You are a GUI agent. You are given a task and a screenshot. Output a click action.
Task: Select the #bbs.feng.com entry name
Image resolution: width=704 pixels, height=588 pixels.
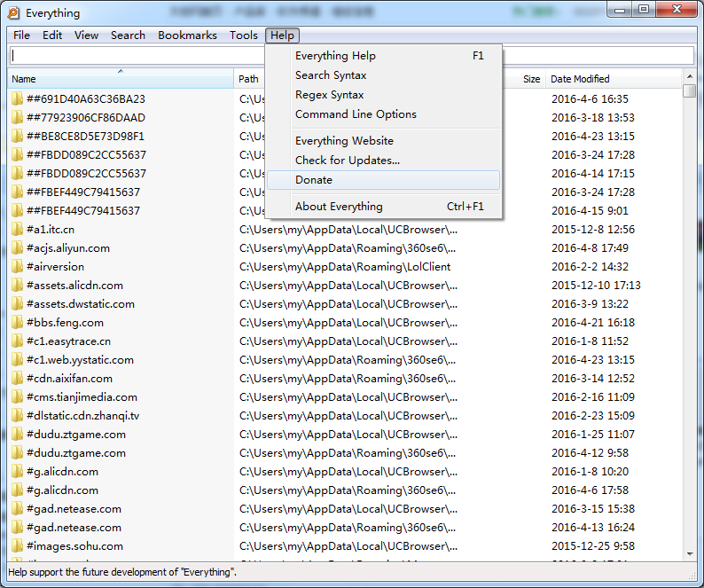(x=65, y=323)
